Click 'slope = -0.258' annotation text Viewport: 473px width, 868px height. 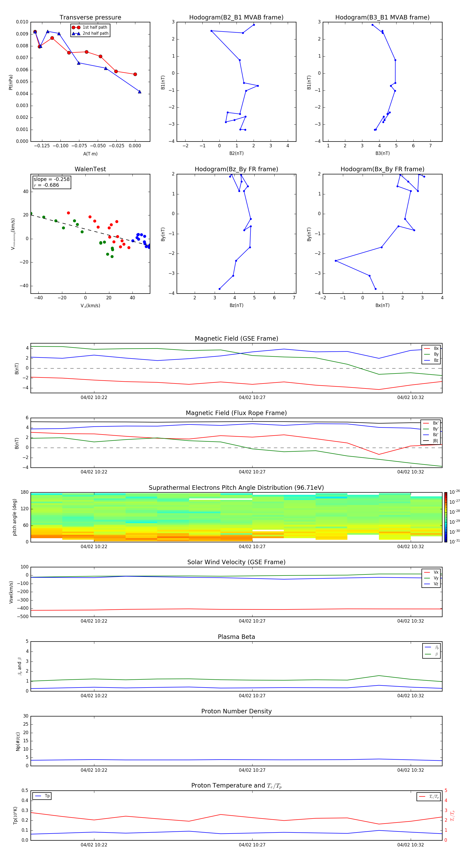click(52, 179)
